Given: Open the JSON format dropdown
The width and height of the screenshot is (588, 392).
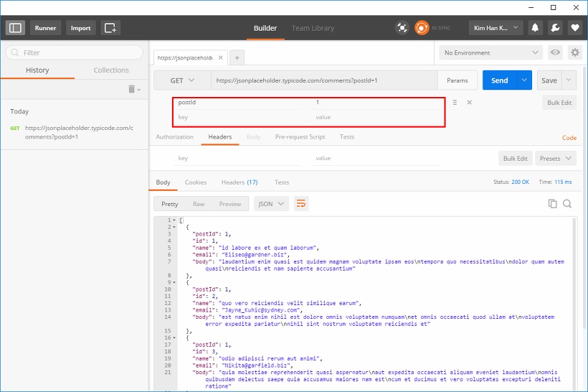Looking at the screenshot, I should click(271, 203).
